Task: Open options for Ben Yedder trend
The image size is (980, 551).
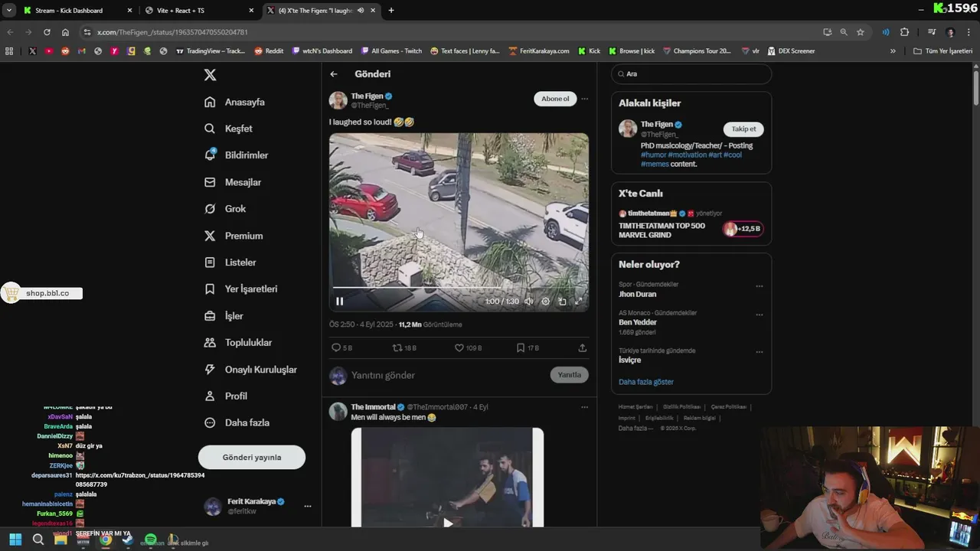Action: (x=759, y=315)
